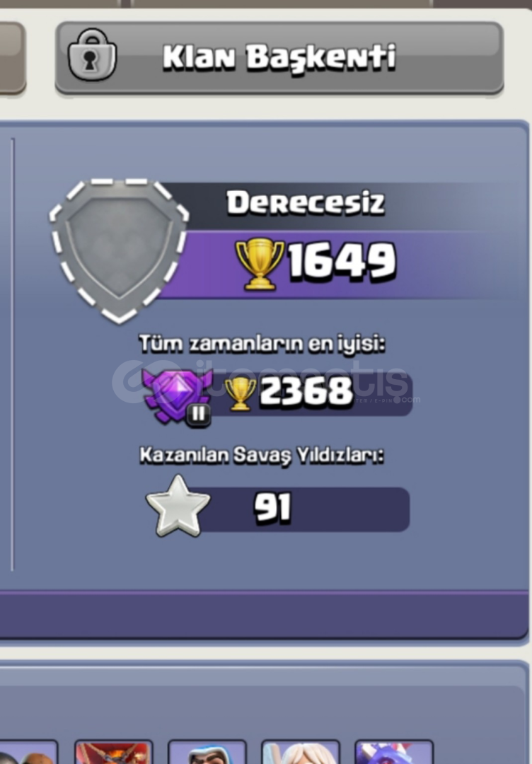
Task: Click the Derecesiz league label
Action: 306,203
